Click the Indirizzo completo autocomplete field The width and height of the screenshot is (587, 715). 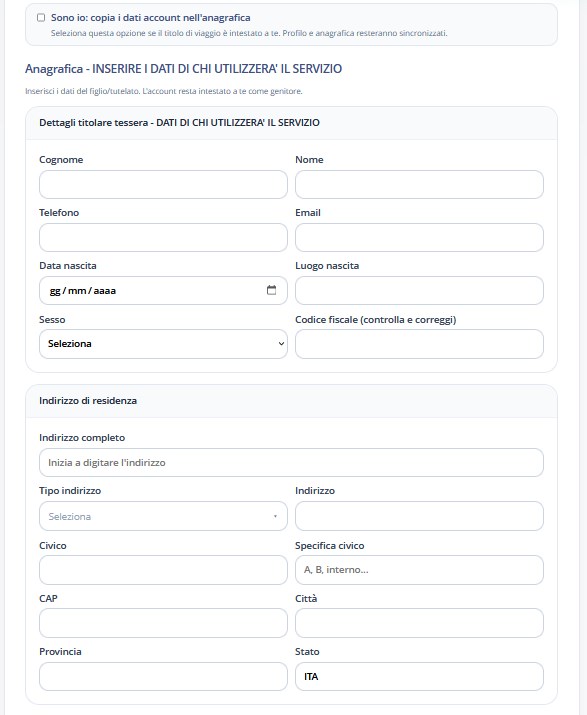click(291, 463)
